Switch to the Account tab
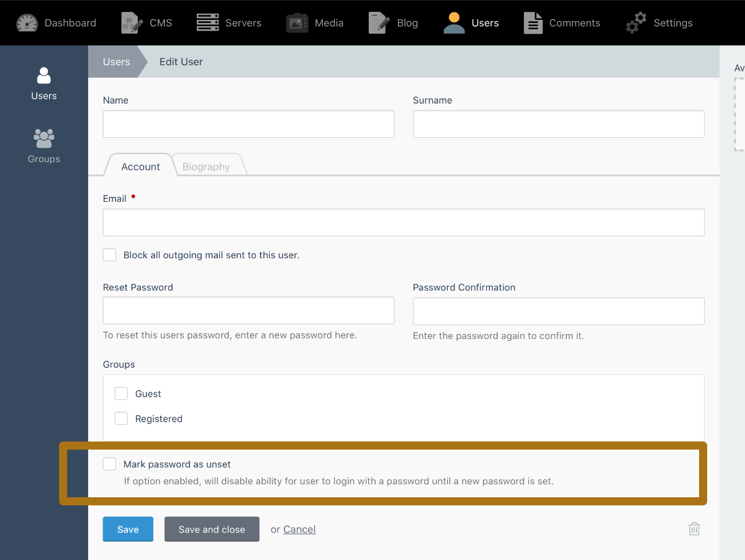Screen dimensions: 745x560 click(140, 166)
